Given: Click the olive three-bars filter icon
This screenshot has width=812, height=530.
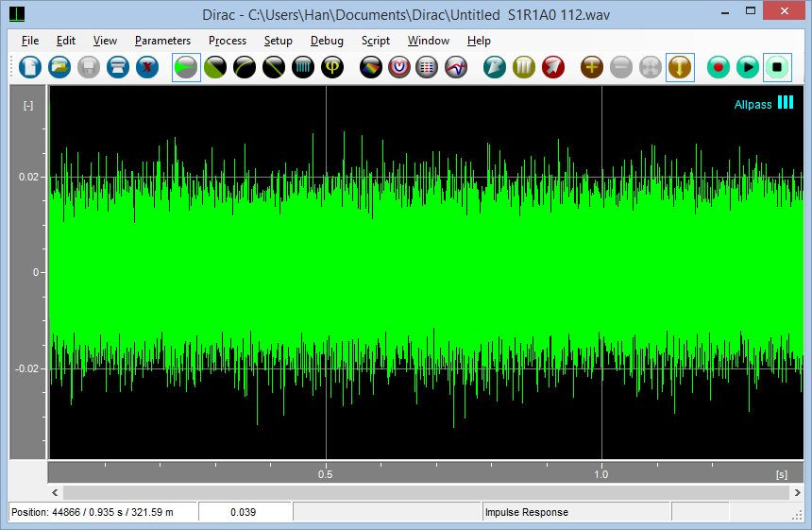Looking at the screenshot, I should 524,67.
